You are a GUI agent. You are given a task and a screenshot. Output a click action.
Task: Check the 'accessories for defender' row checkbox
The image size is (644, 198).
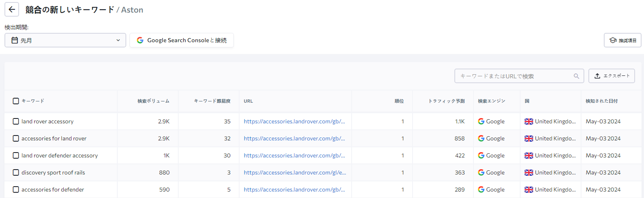point(16,189)
